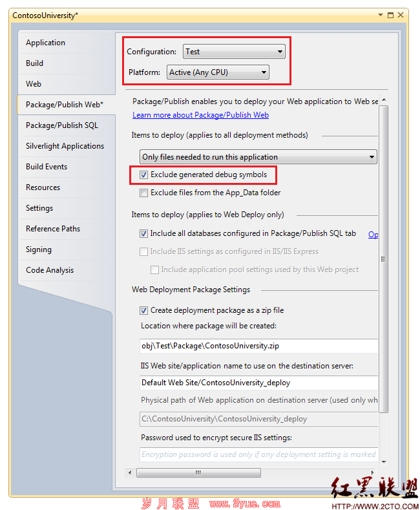
Task: Click the physical path field C:\ContosoUniversity
Action: point(259,419)
